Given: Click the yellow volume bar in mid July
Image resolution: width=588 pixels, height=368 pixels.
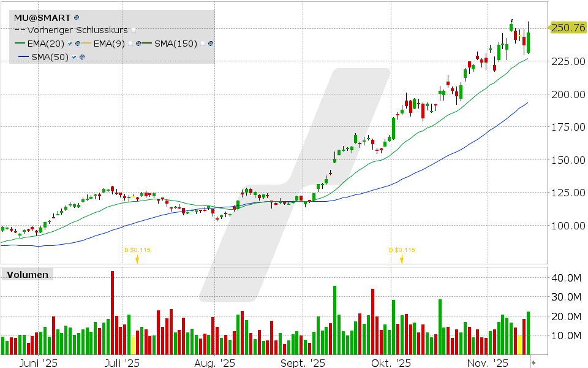Looking at the screenshot, I should tap(134, 343).
